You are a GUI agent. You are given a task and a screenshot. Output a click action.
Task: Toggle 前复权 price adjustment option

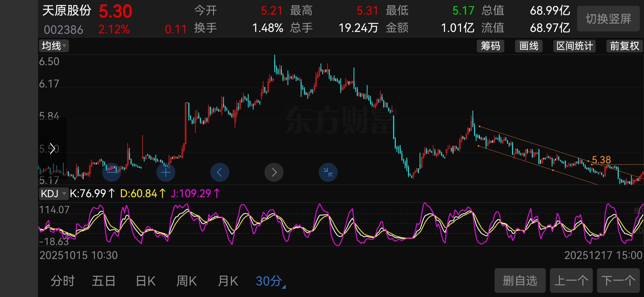[x=624, y=46]
